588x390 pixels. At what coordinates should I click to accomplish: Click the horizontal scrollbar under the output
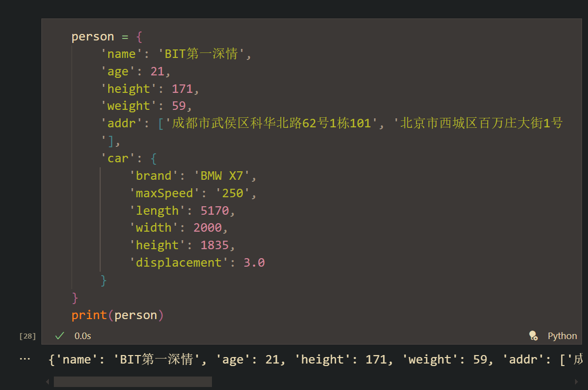click(x=132, y=381)
